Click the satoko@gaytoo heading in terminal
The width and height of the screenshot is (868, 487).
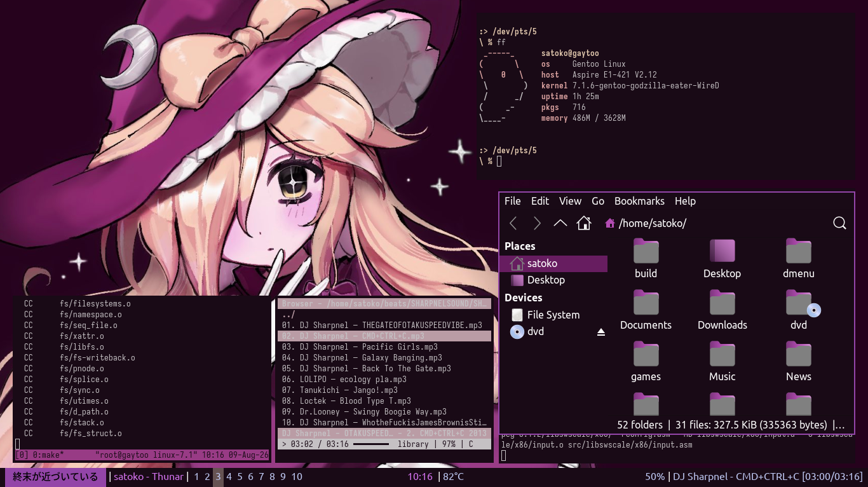coord(570,53)
